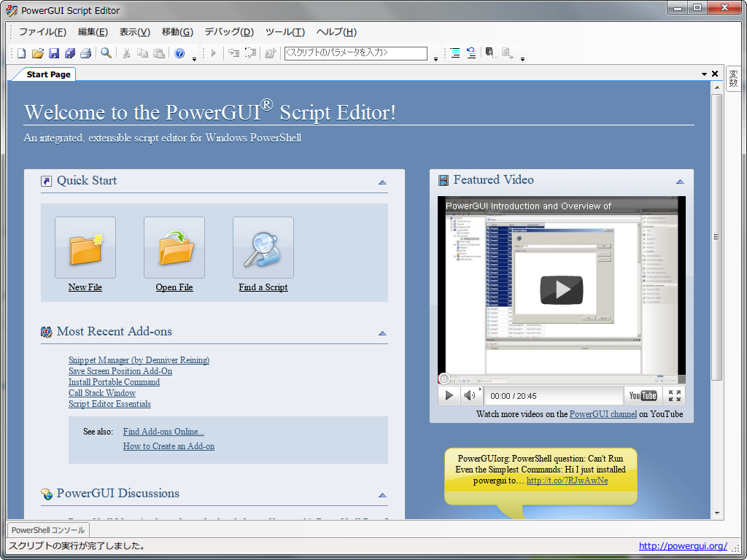Click the New file toolbar icon

point(21,52)
